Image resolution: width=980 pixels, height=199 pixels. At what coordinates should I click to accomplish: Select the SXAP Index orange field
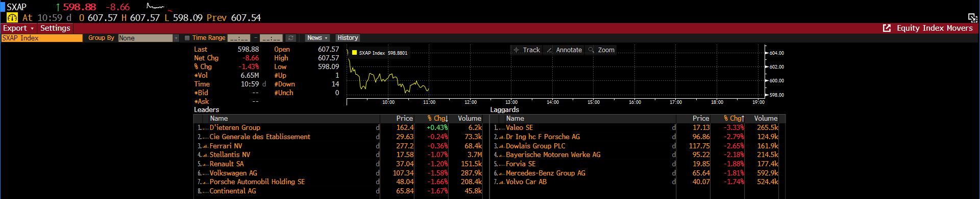[42, 38]
